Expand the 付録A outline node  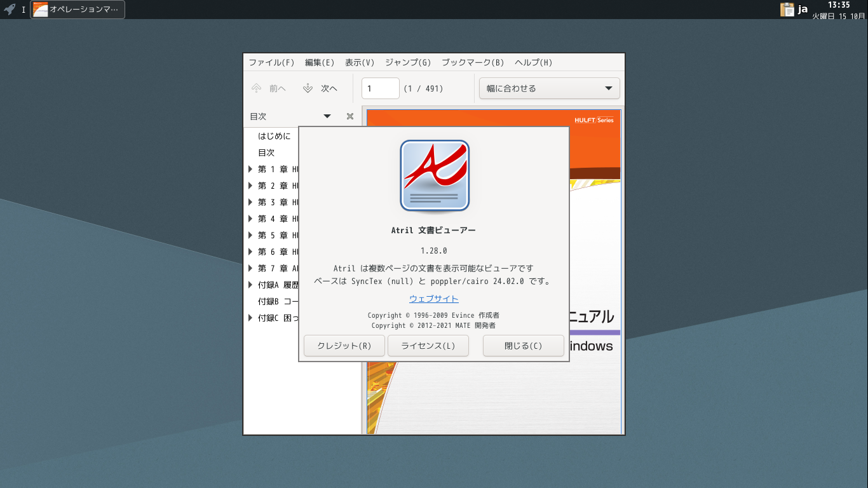coord(250,285)
